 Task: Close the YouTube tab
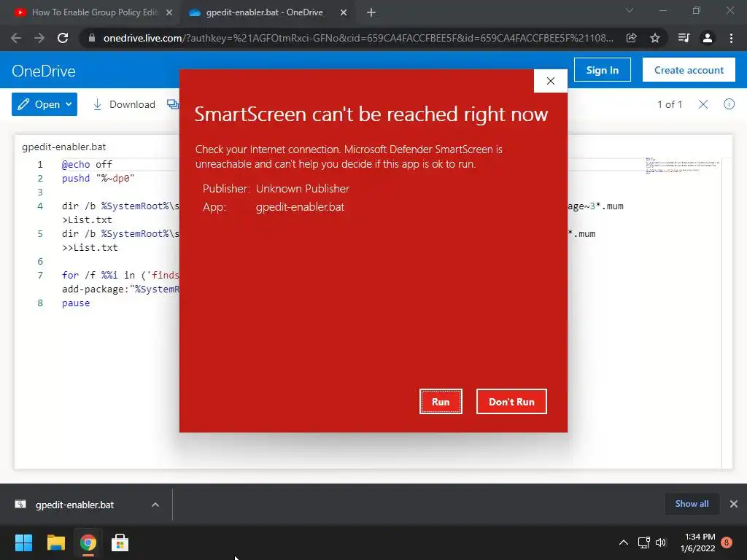[x=169, y=13]
